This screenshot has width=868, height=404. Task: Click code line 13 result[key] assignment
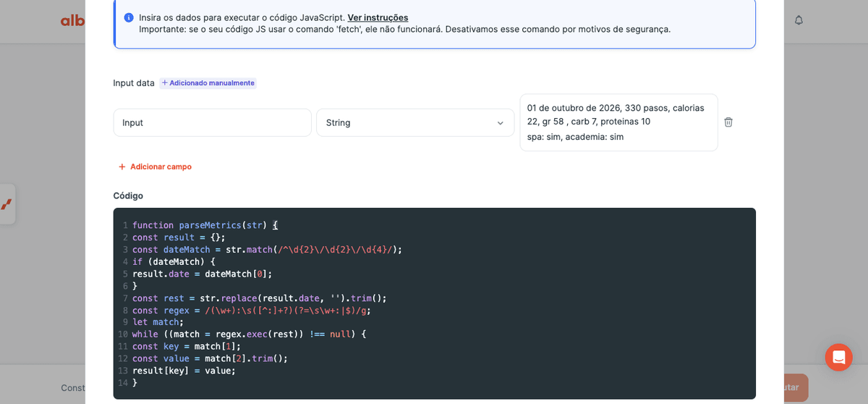tap(184, 371)
